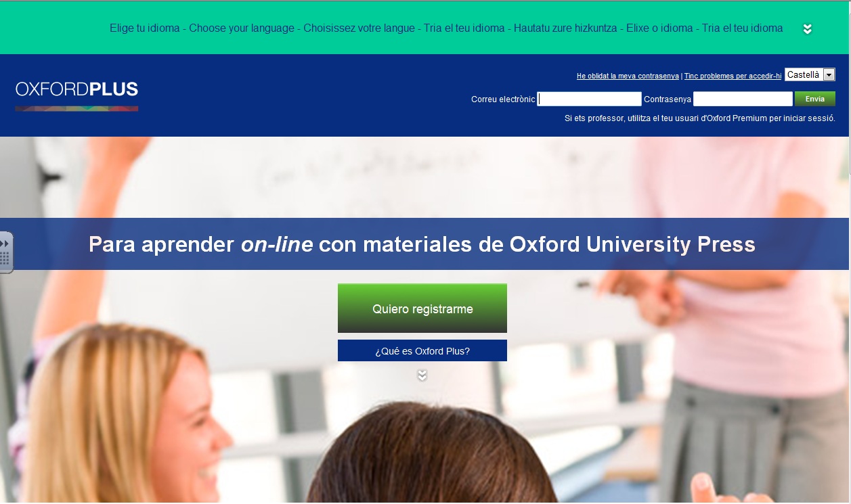Open 'Tinc problemes per accedir-hi' link
The image size is (851, 504).
tap(733, 76)
